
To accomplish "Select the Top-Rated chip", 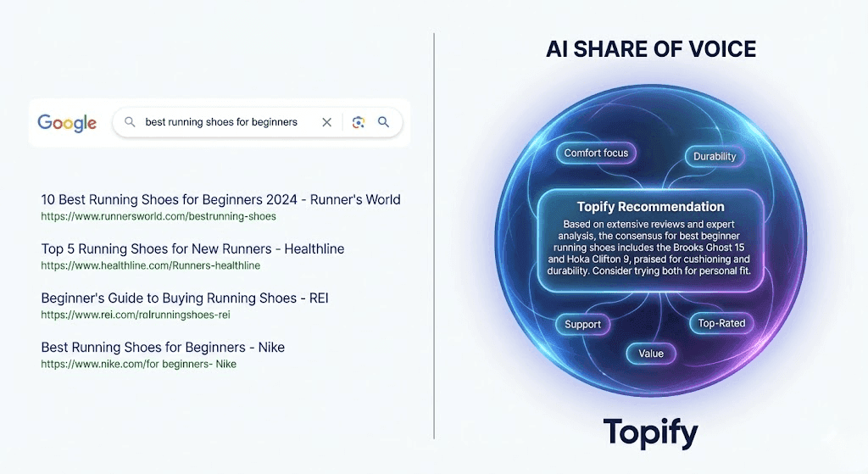I will [721, 323].
